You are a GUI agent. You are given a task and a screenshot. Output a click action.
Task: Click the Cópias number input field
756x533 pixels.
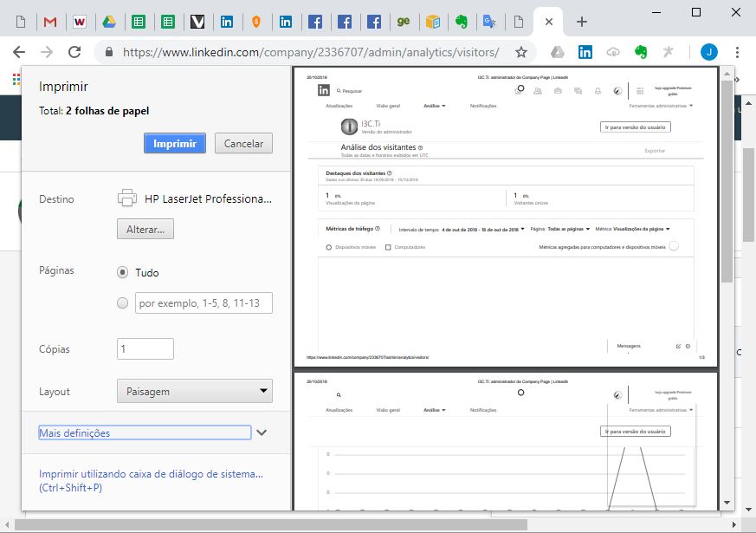pyautogui.click(x=145, y=349)
